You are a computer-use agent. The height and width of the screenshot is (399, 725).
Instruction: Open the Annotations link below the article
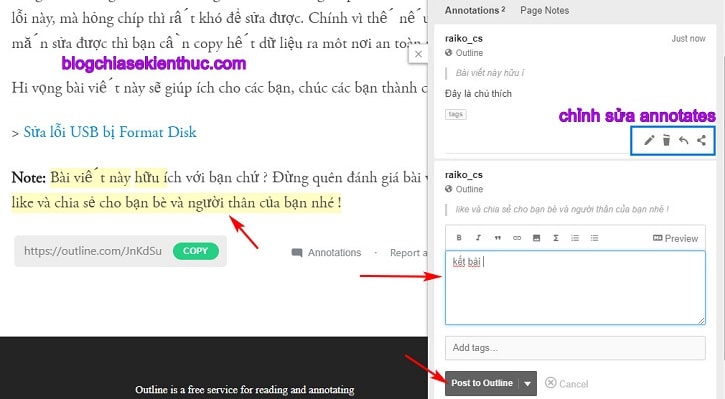tap(326, 252)
